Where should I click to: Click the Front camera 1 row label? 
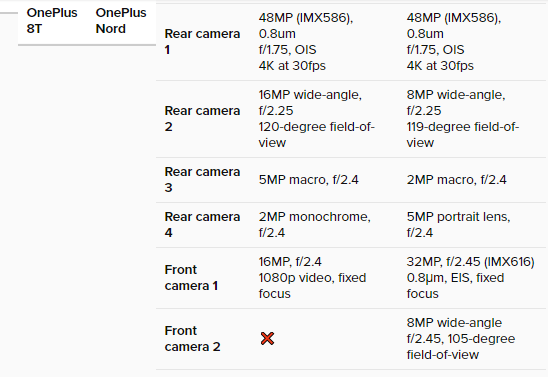click(191, 277)
